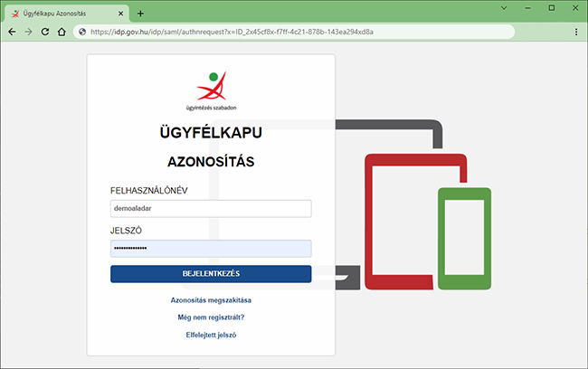Go back with the browser back arrow
The image size is (588, 369).
point(12,32)
